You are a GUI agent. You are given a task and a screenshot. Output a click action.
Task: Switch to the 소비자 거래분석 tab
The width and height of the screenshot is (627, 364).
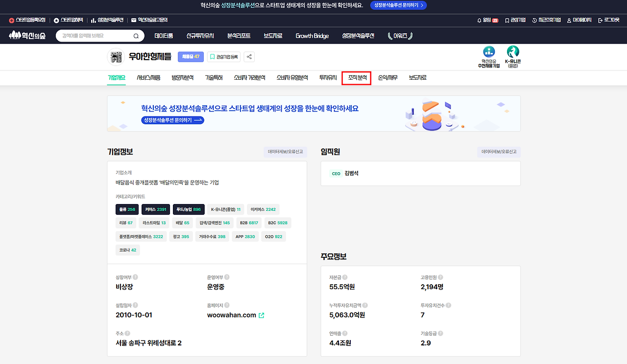[249, 77]
